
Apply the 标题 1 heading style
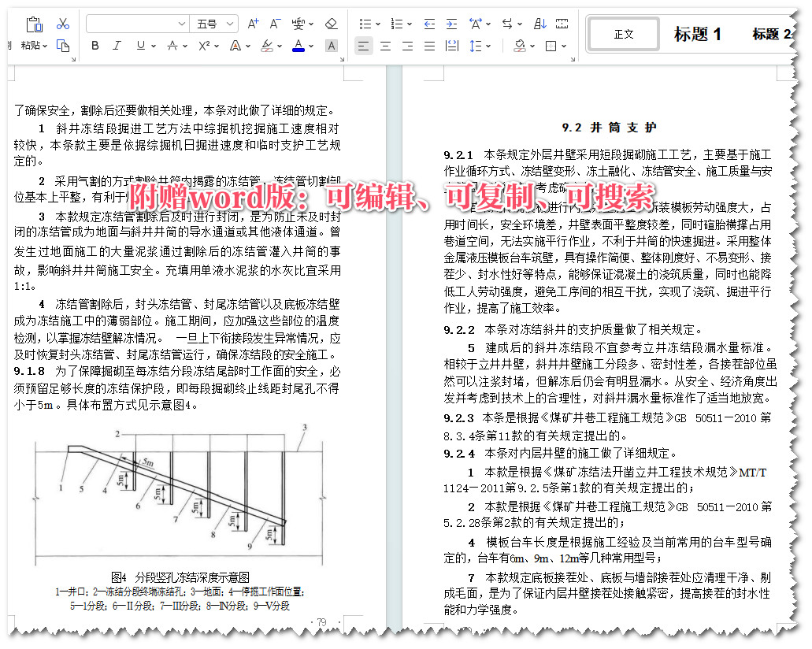pyautogui.click(x=698, y=35)
